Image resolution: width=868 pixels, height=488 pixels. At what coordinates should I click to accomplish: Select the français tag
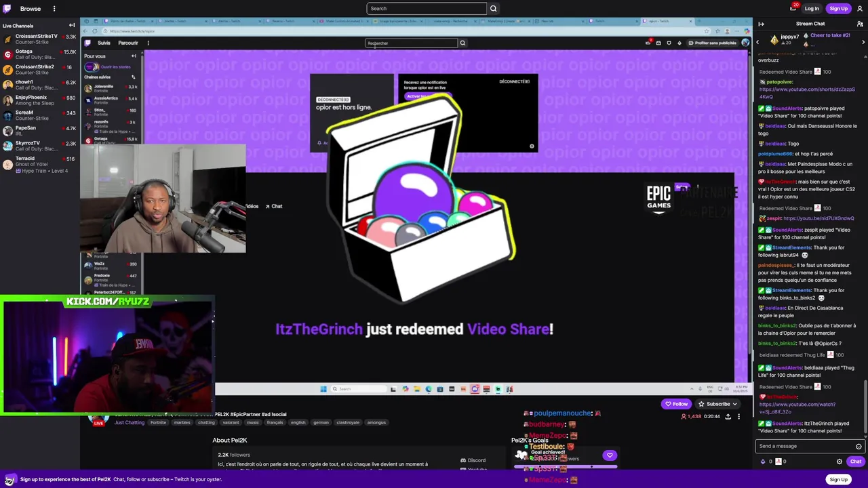point(275,422)
